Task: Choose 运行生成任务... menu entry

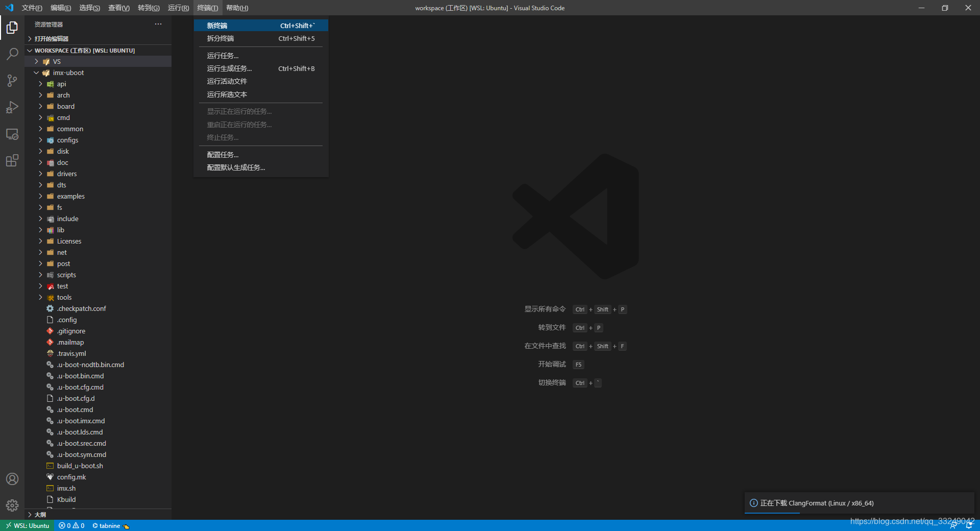Action: [x=261, y=68]
